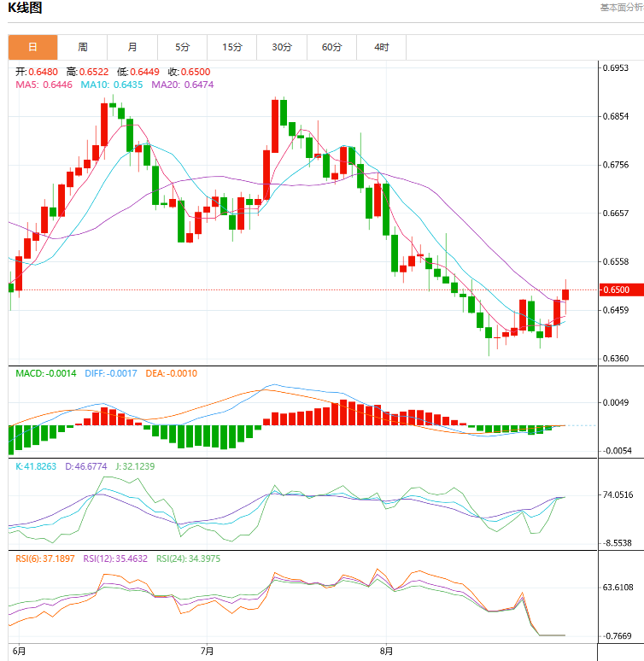
Task: Open the 15分 timeframe tab
Action: [232, 47]
